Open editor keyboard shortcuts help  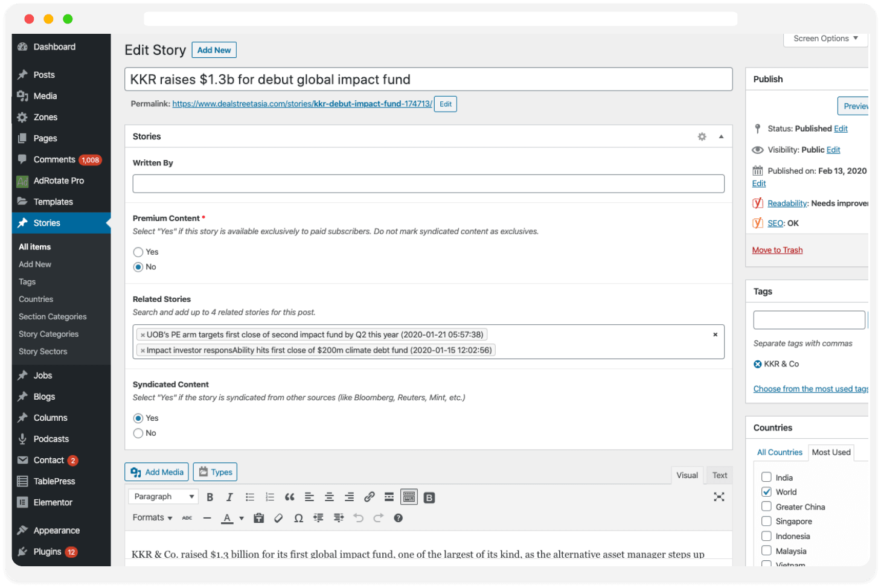pos(398,518)
